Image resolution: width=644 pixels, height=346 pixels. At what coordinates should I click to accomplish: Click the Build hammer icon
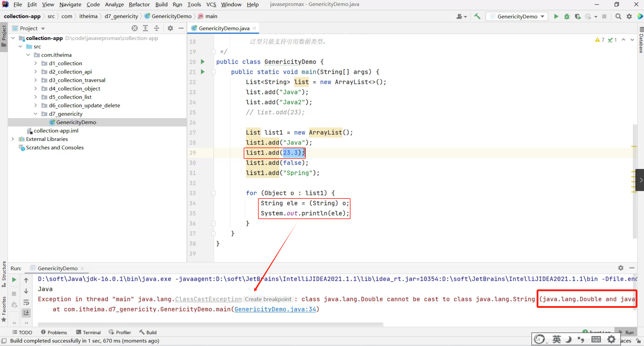(477, 16)
